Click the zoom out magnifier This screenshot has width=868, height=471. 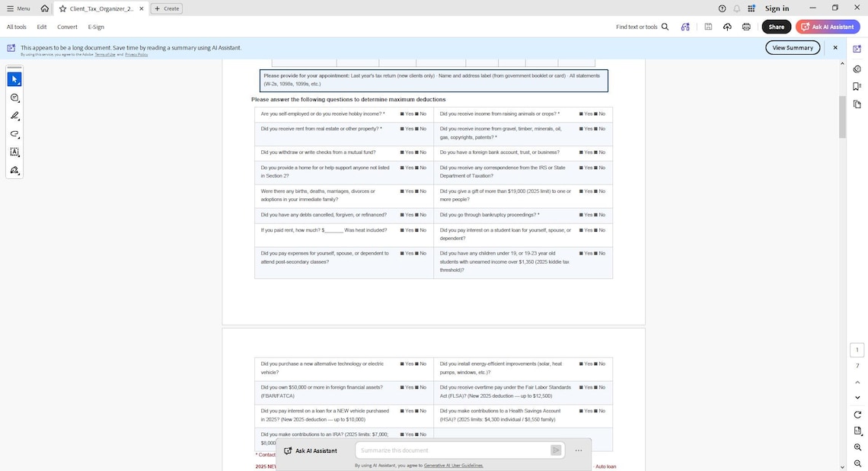857,463
